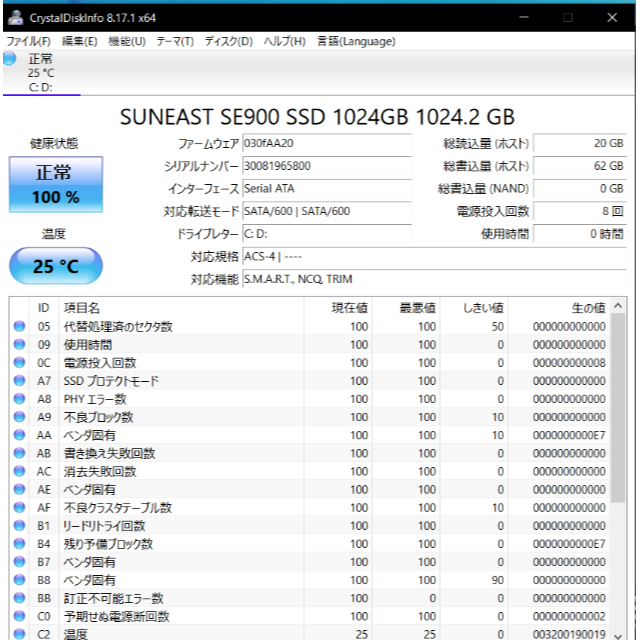Click the 対応機能 field S.M.A.R.T., NCQ, TRIM
640x640 pixels.
[x=435, y=279]
